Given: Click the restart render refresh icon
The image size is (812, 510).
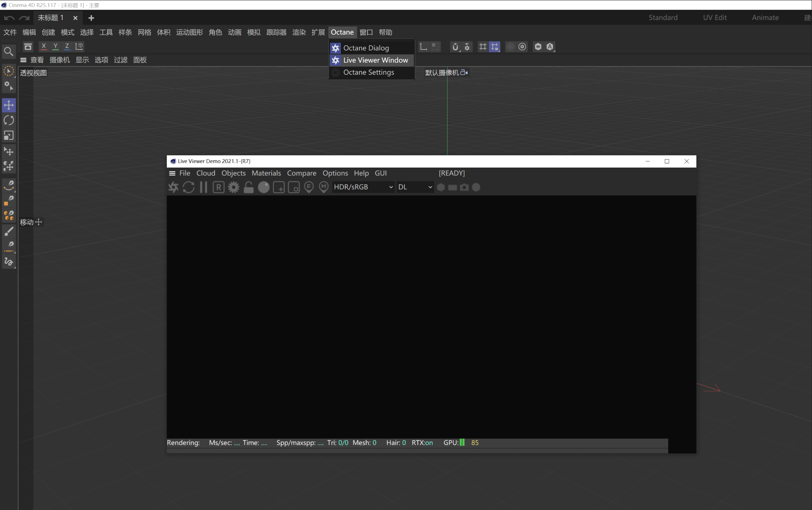Looking at the screenshot, I should coord(188,187).
